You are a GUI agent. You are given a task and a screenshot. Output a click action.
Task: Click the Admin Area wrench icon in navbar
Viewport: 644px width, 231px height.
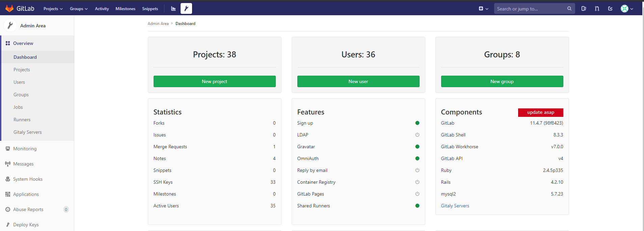coord(186,8)
